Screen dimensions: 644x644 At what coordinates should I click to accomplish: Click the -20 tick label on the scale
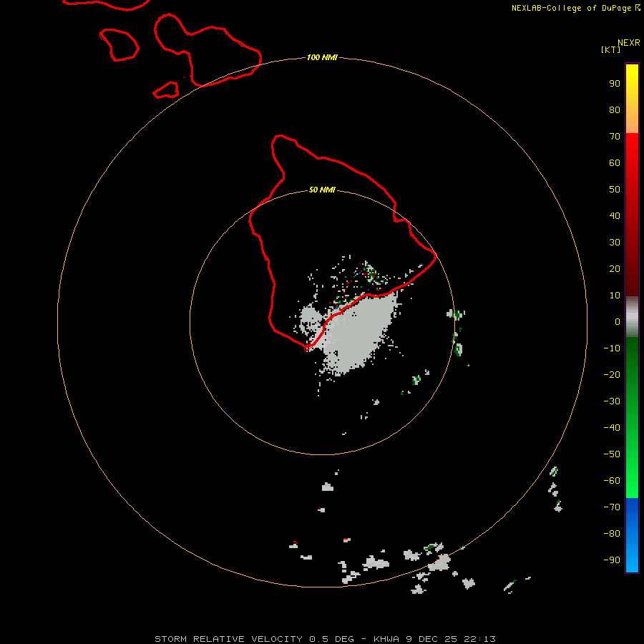click(x=612, y=374)
